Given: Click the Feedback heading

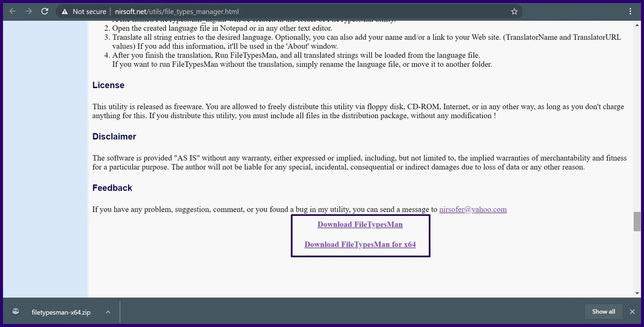Looking at the screenshot, I should tap(112, 188).
